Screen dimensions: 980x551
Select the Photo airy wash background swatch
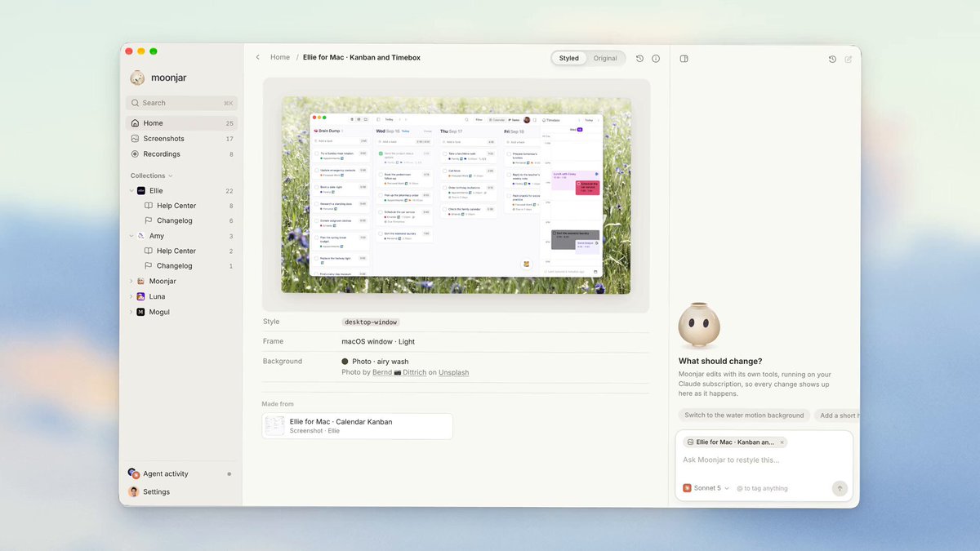[x=345, y=362]
